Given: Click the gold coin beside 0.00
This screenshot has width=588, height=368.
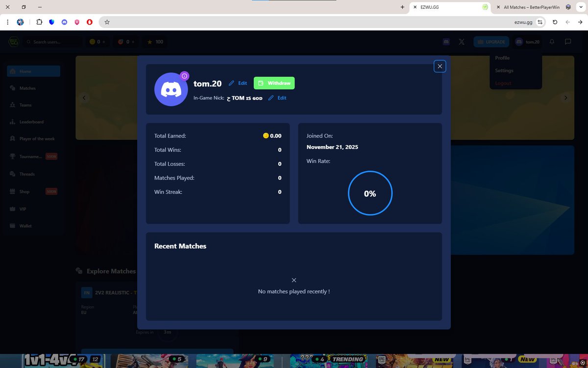Looking at the screenshot, I should tap(266, 136).
